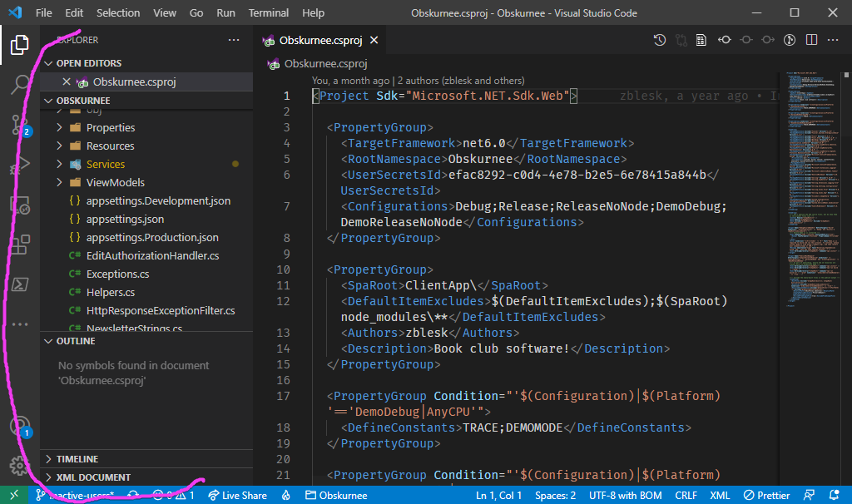The width and height of the screenshot is (852, 504).
Task: Click the Open Changes compare icon
Action: click(681, 40)
